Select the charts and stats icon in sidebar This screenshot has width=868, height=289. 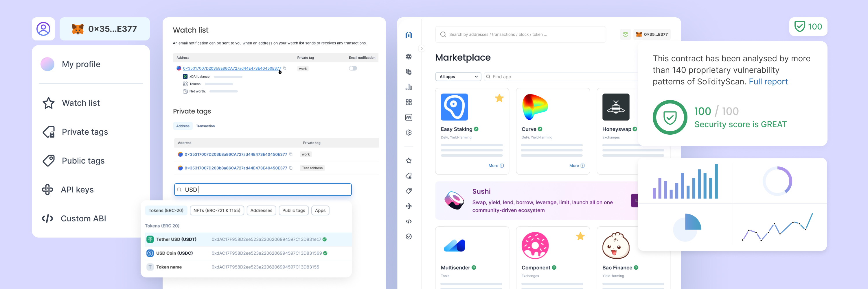pos(409,87)
